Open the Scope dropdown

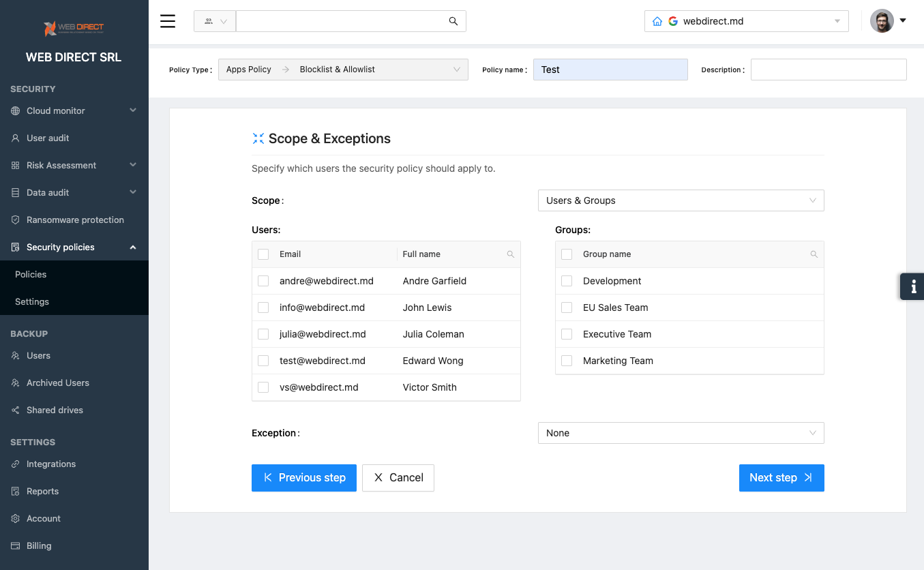point(681,200)
